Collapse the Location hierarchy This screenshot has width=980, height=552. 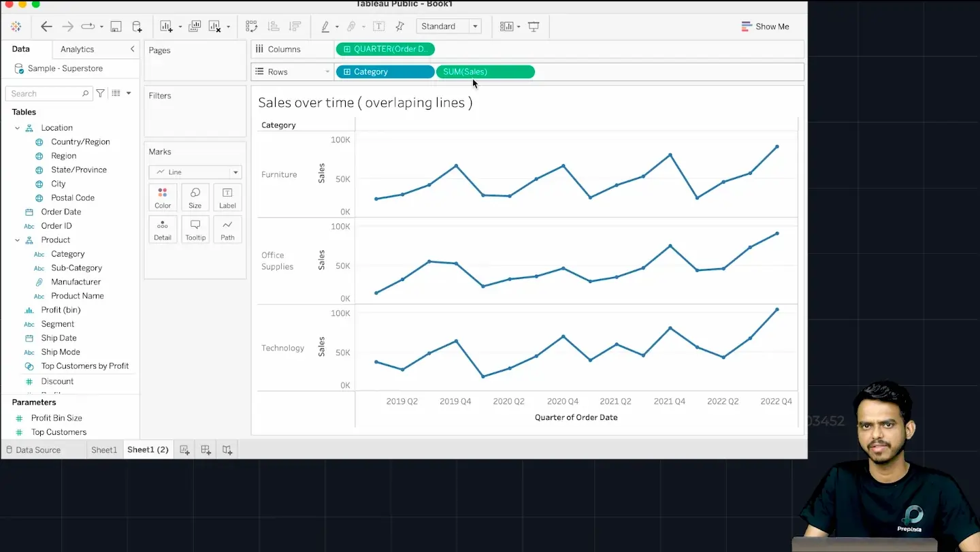[x=18, y=128]
